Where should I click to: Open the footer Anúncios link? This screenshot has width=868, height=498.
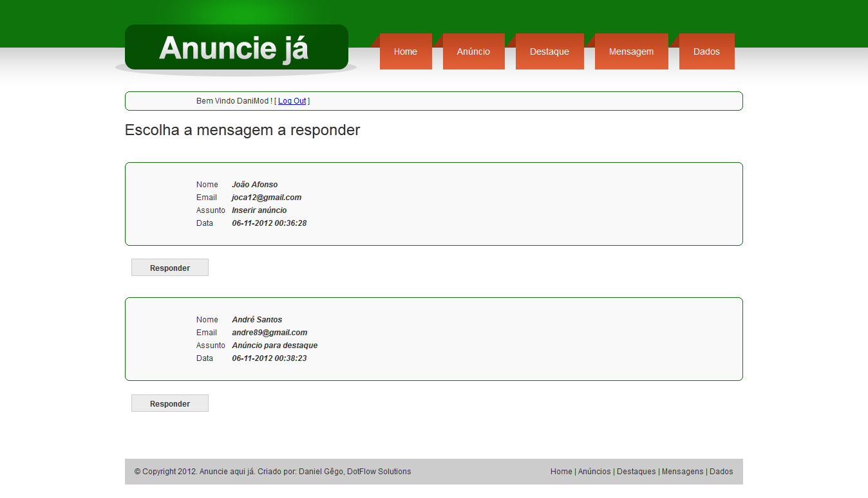594,472
